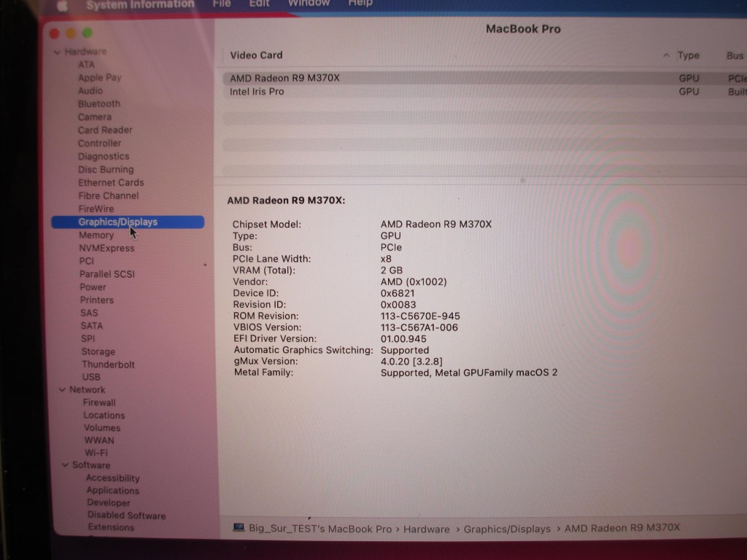Click the VRAM value 2 GB

392,271
